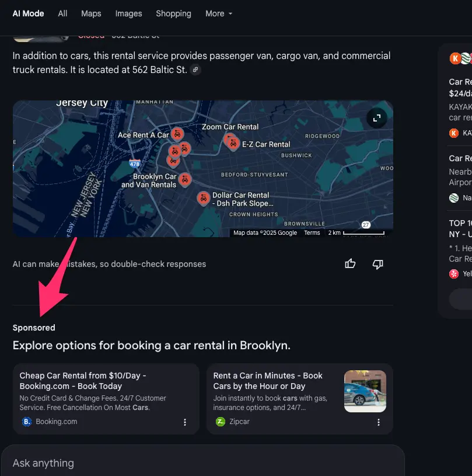Switch to the Shopping tab
472x476 pixels.
(173, 13)
